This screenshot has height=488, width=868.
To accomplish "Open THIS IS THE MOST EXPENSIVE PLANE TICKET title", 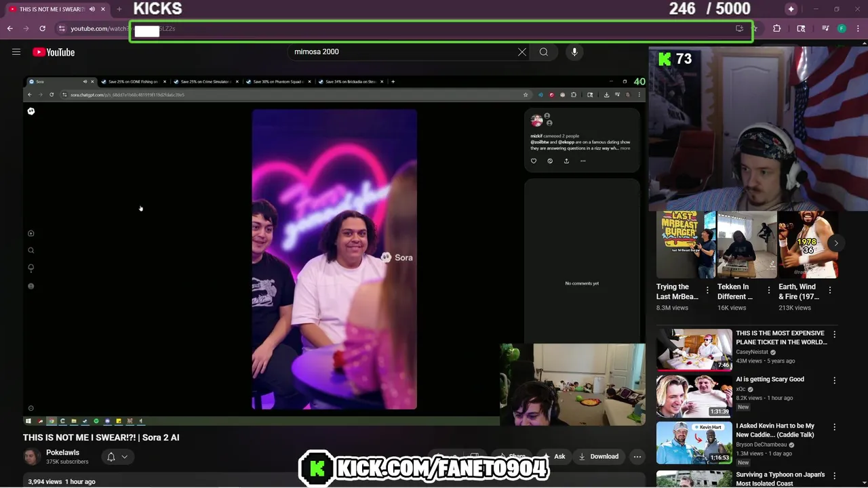I will (781, 338).
